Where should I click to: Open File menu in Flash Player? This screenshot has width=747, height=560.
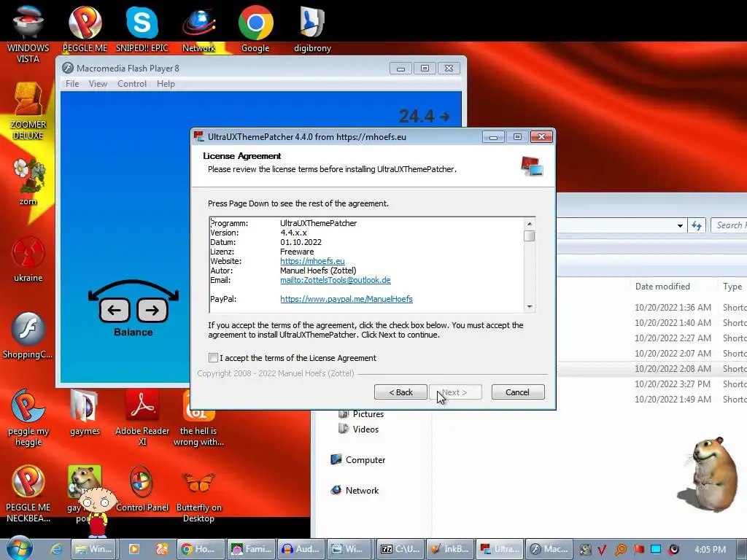72,84
